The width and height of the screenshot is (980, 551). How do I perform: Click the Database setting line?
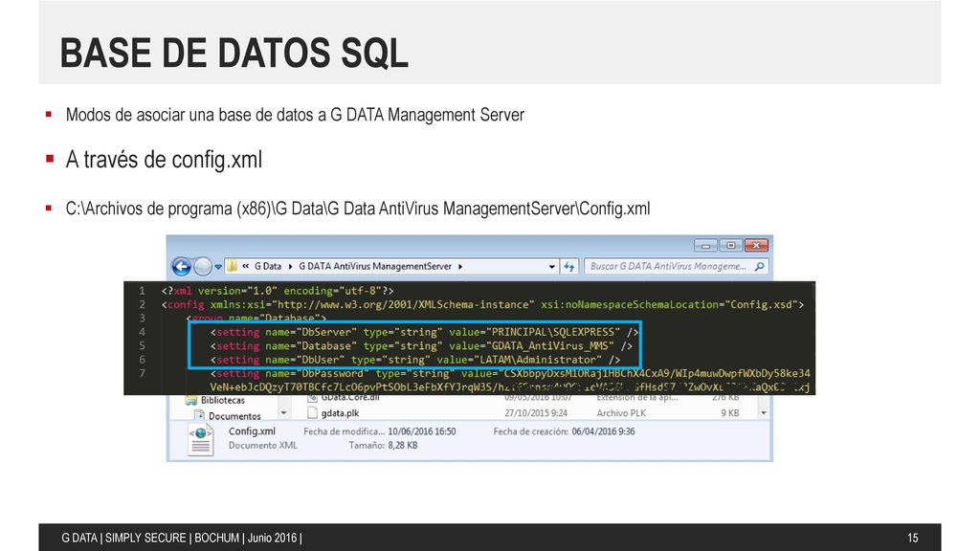tap(421, 345)
